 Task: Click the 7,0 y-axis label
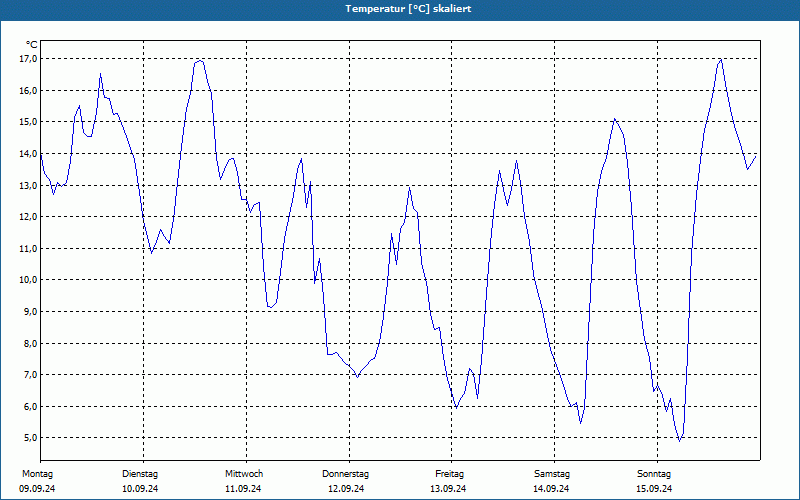click(31, 375)
